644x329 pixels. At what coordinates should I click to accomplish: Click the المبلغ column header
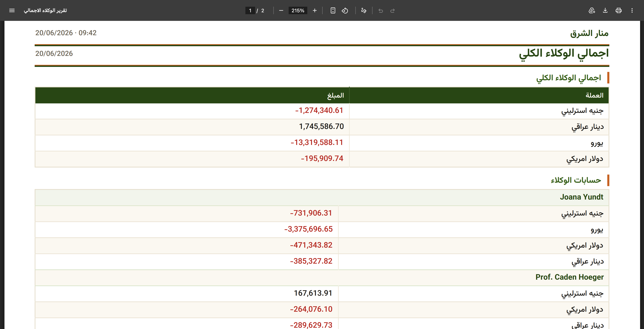(x=192, y=95)
